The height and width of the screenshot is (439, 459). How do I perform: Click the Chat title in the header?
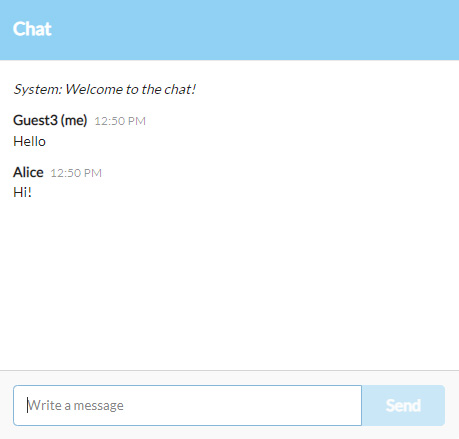32,29
